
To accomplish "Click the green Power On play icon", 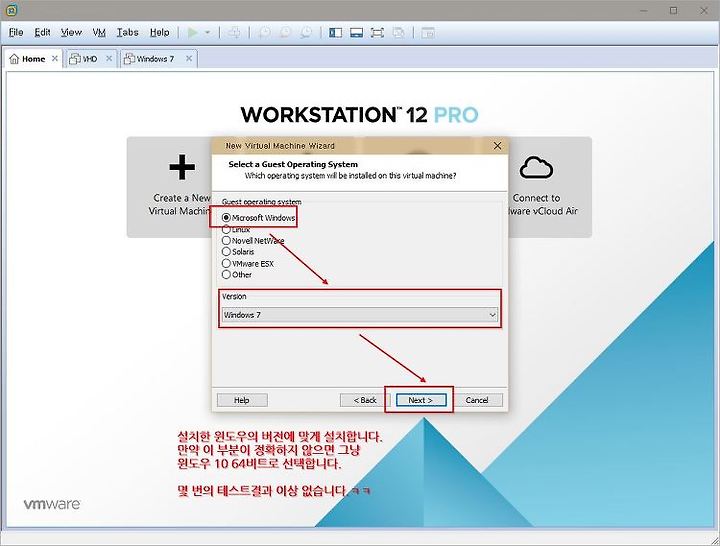I will 193,33.
